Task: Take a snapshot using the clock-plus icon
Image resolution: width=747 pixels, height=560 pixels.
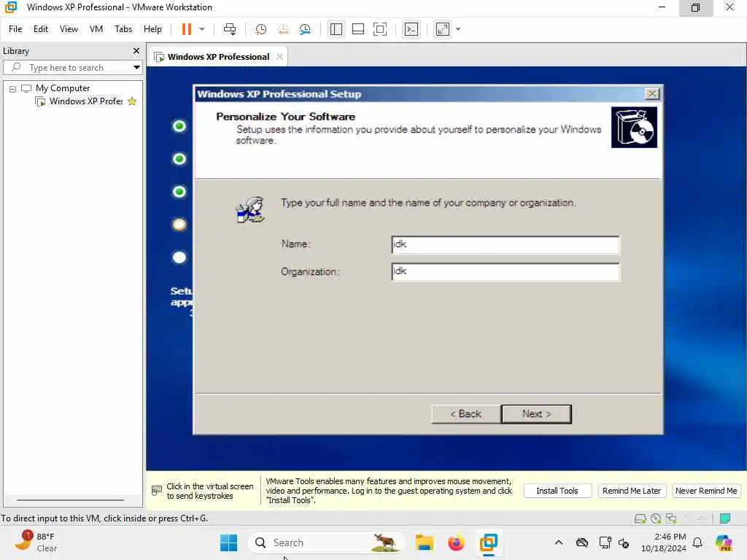Action: [x=260, y=29]
